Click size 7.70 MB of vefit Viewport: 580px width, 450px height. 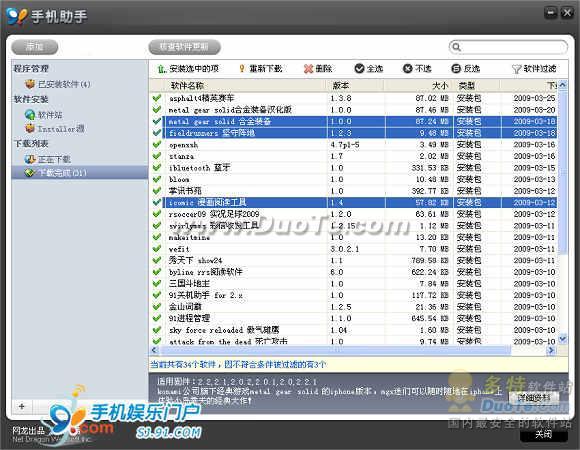coord(434,249)
